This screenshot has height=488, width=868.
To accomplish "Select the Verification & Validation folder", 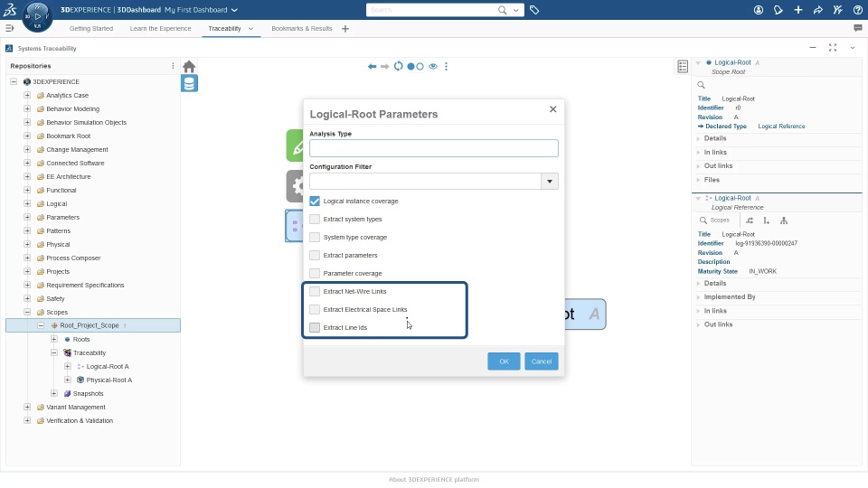I will pyautogui.click(x=80, y=420).
